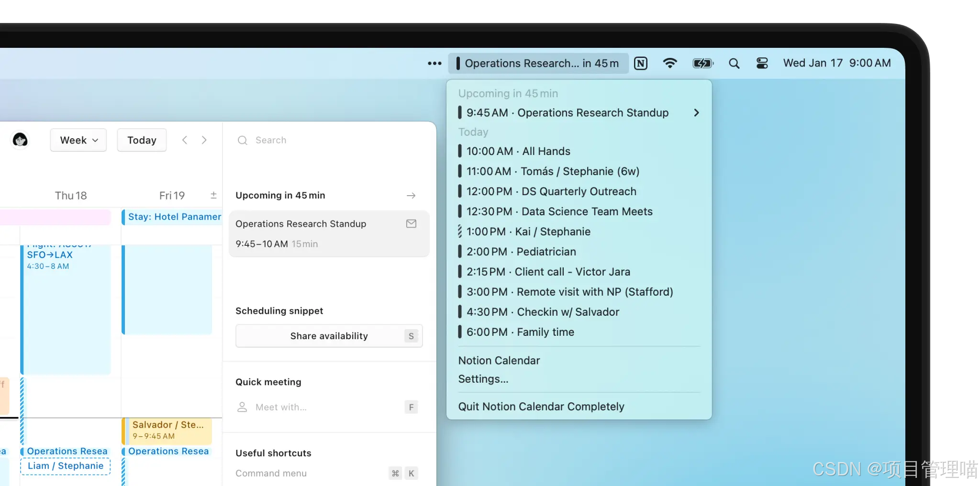Click the arrow next to Upcoming in 45 min
This screenshot has height=486, width=980.
point(411,196)
